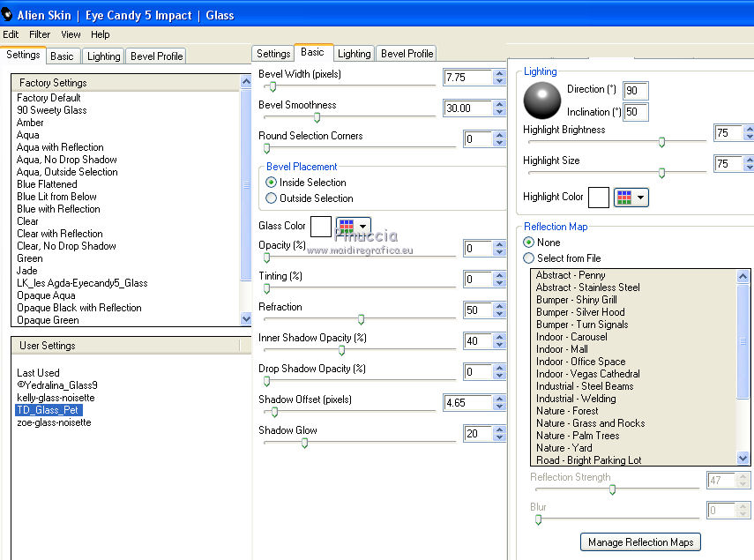Viewport: 754px width, 560px height.
Task: Open the Edit menu
Action: pos(11,34)
